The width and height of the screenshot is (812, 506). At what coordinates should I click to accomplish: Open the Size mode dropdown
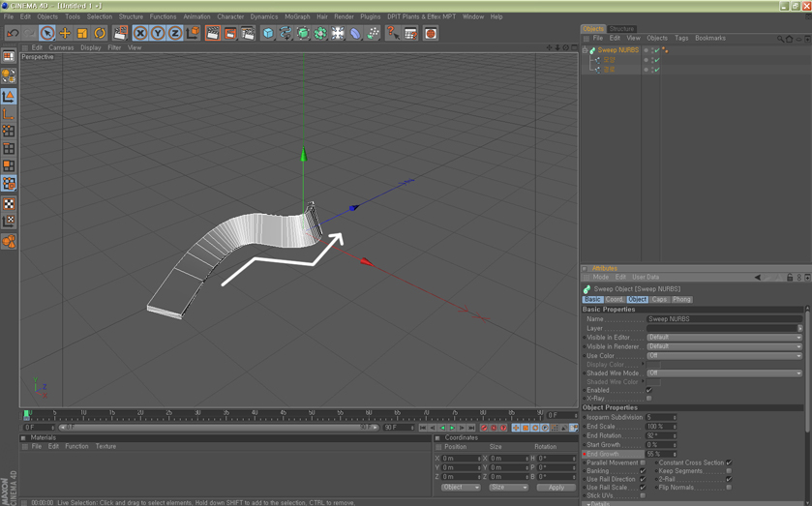click(x=508, y=488)
